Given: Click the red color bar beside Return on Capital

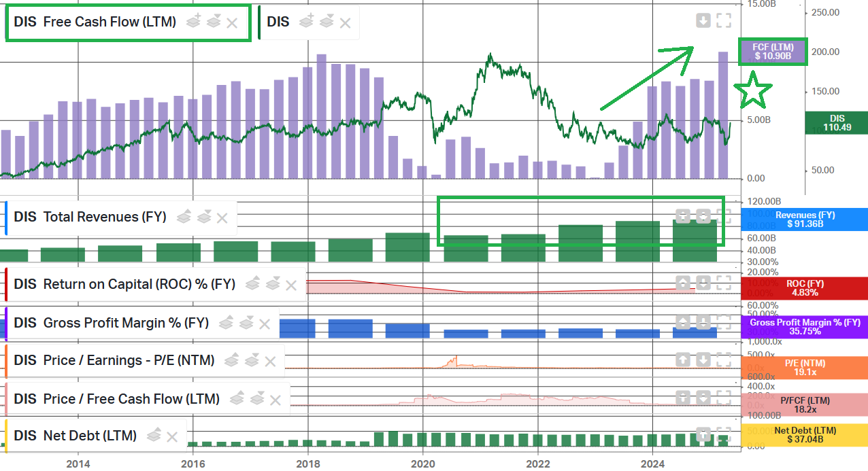Looking at the screenshot, I should point(6,284).
